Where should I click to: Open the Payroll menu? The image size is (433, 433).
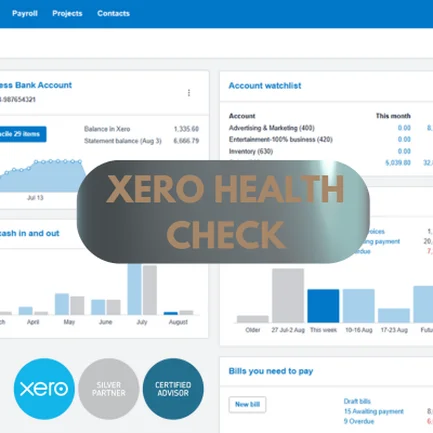pos(25,14)
